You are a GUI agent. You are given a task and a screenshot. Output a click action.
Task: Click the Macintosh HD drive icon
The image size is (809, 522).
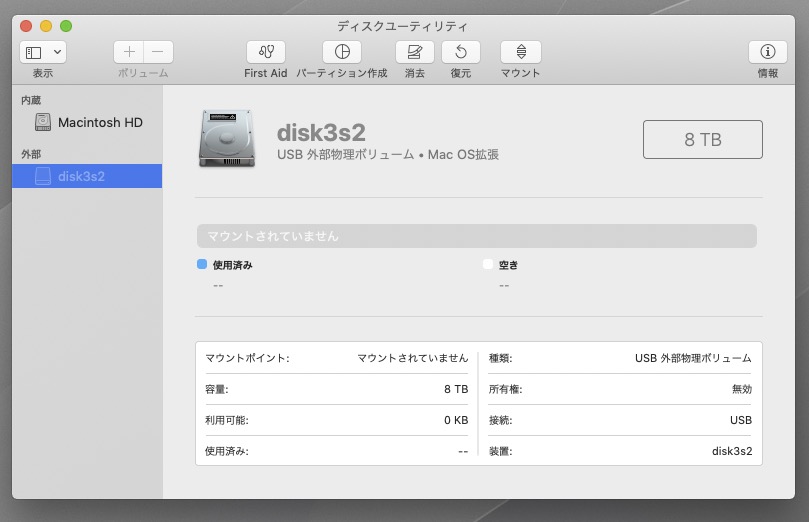click(43, 122)
